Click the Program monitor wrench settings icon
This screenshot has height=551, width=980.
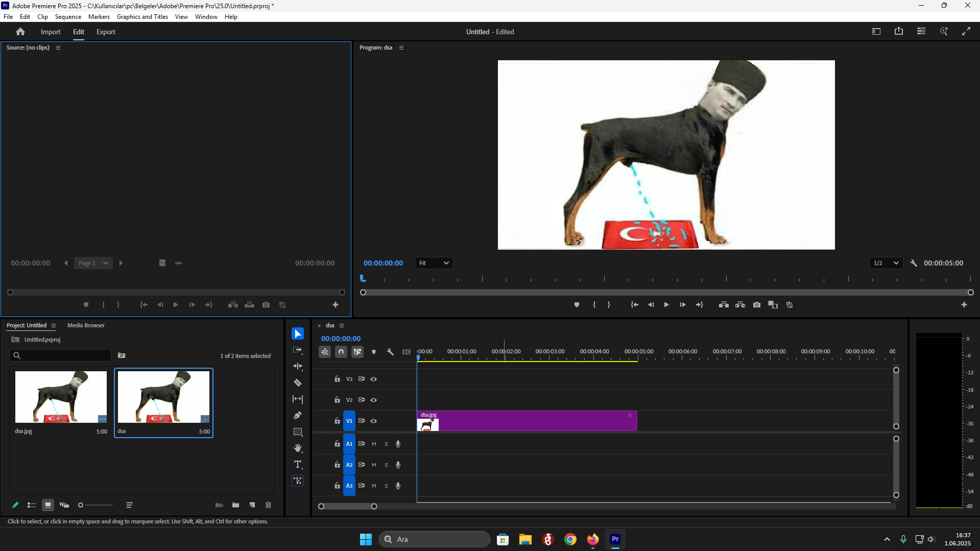click(x=914, y=263)
